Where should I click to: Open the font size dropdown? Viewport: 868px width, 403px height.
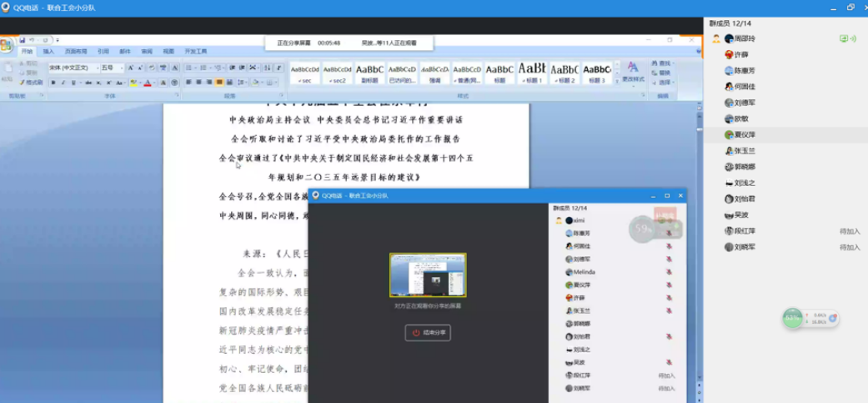[x=122, y=68]
